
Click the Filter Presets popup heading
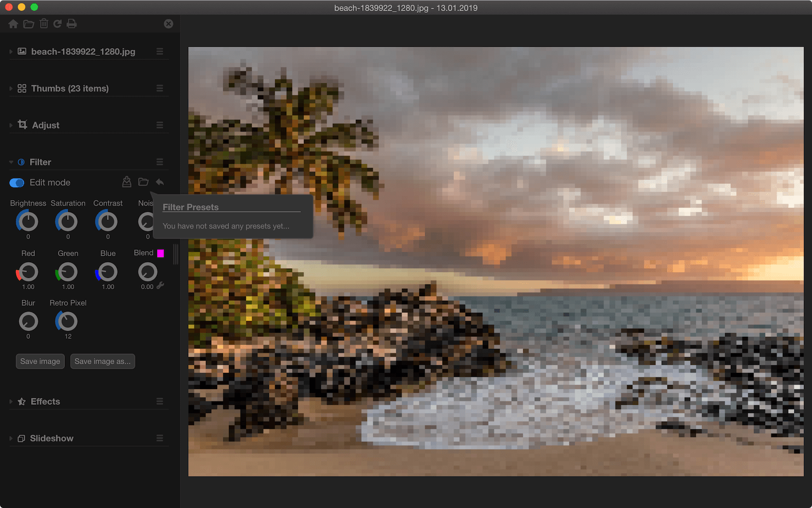tap(190, 207)
